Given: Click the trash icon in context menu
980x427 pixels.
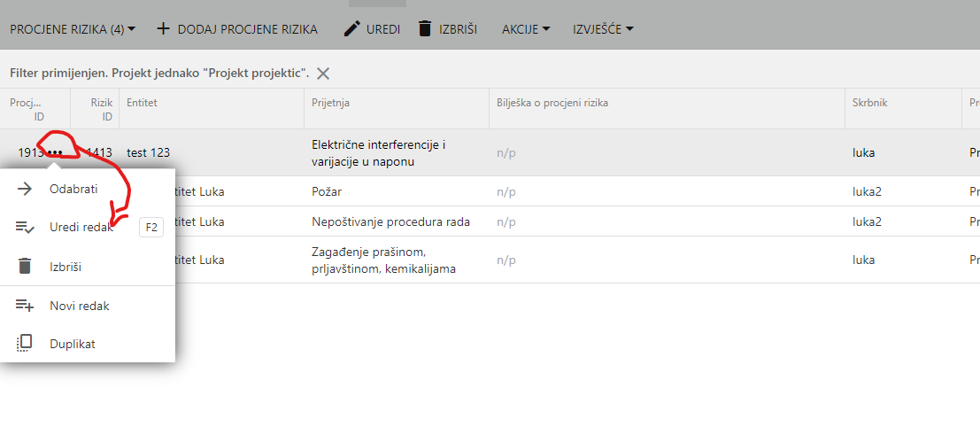Looking at the screenshot, I should pyautogui.click(x=25, y=267).
